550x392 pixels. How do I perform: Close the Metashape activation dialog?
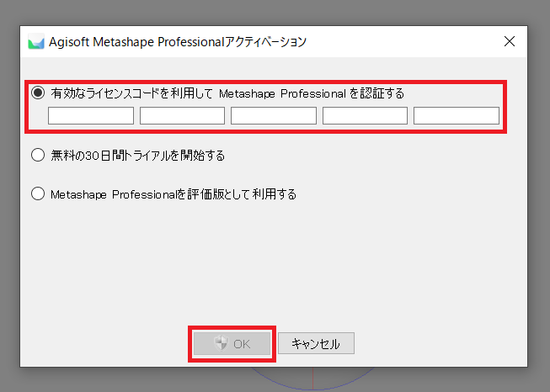tap(510, 41)
